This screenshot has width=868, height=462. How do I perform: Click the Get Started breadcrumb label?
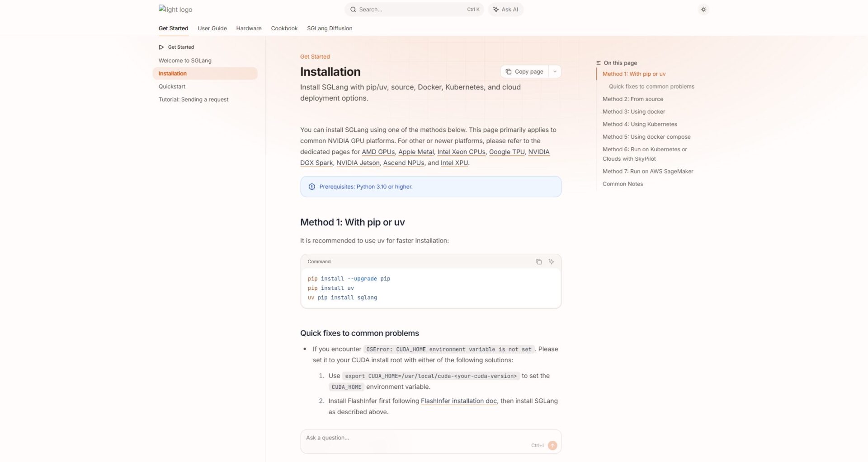(315, 57)
